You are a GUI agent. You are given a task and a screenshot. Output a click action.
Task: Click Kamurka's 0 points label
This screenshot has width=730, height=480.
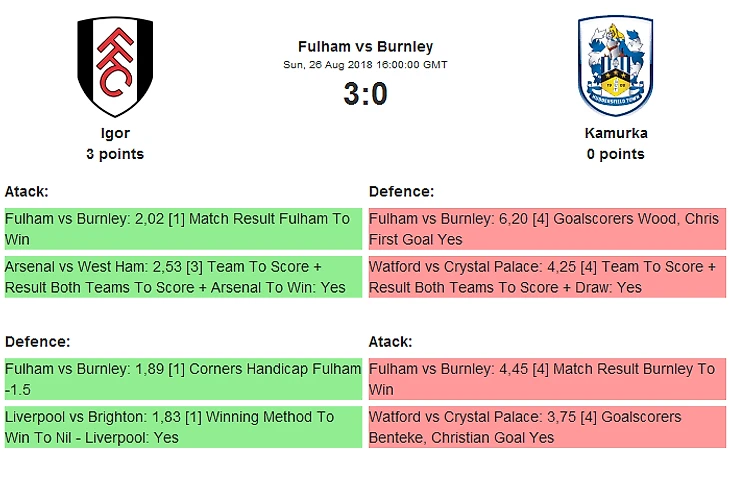[615, 154]
